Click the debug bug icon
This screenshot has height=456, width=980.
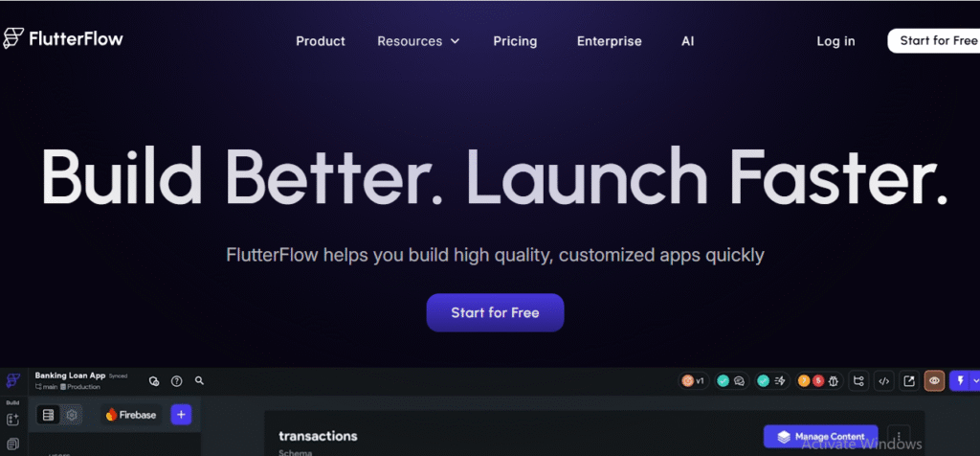tap(834, 381)
